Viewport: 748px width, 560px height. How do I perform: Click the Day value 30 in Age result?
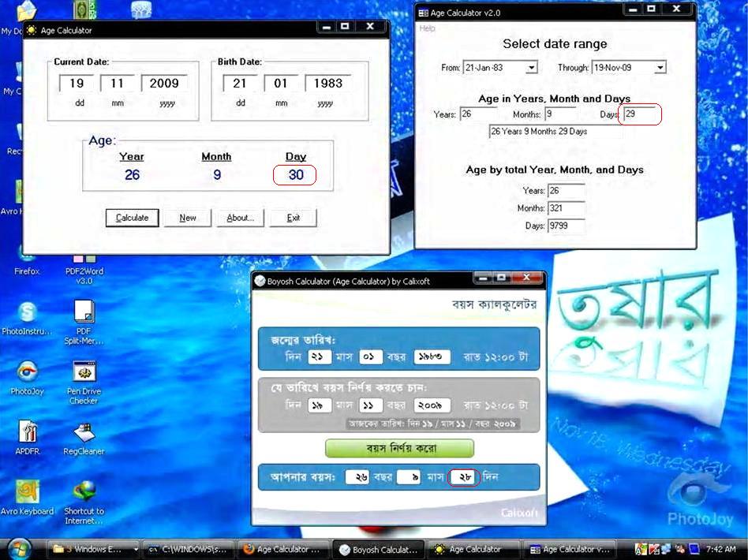[296, 175]
